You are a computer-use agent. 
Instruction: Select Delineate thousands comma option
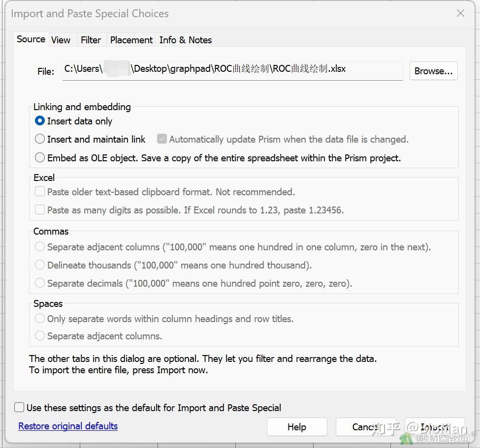click(40, 265)
